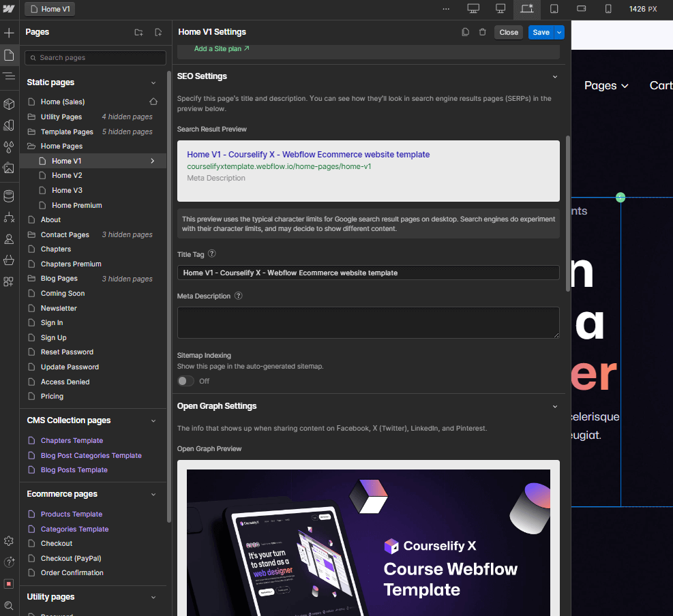Open the CMS Collections panel
The height and width of the screenshot is (616, 673).
10,196
